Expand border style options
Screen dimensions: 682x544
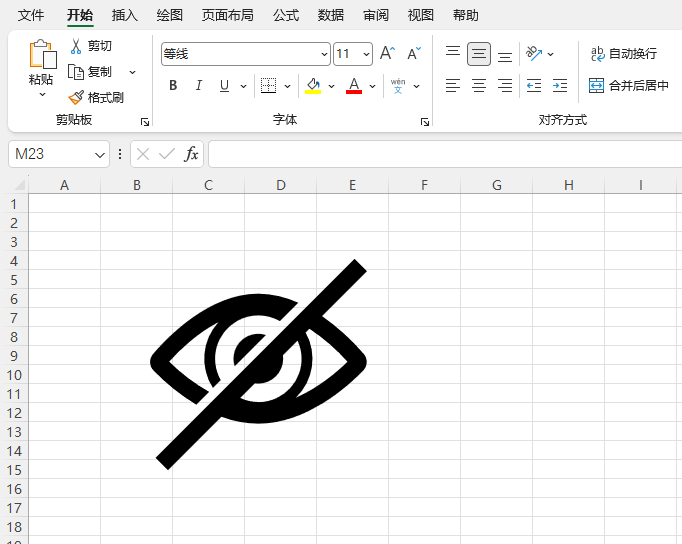tap(288, 86)
